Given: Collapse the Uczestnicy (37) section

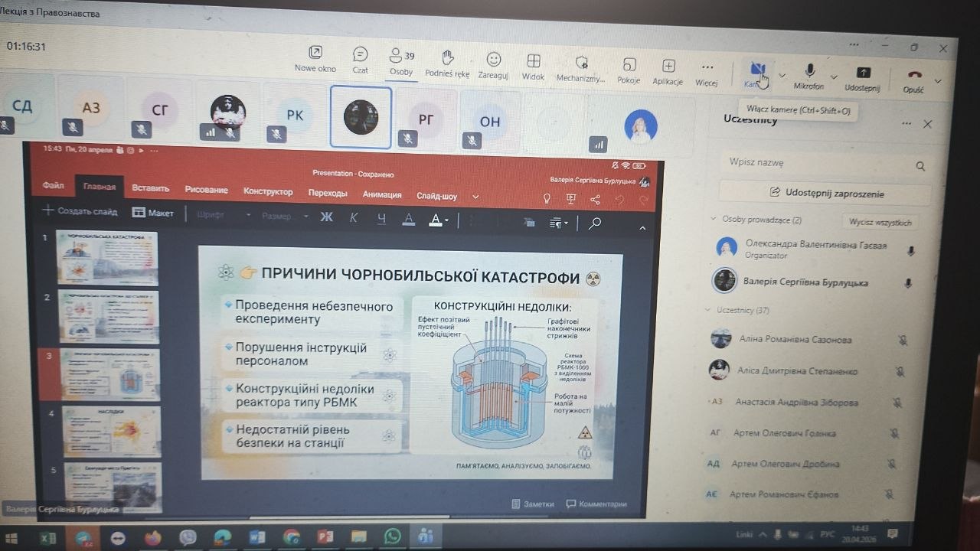Looking at the screenshot, I should (x=708, y=310).
